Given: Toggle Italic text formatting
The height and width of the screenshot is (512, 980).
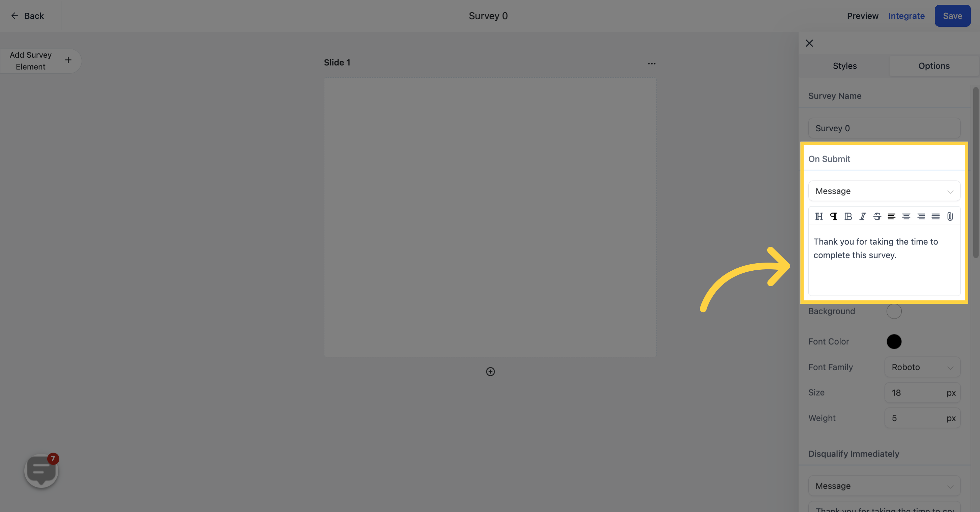Looking at the screenshot, I should (863, 216).
